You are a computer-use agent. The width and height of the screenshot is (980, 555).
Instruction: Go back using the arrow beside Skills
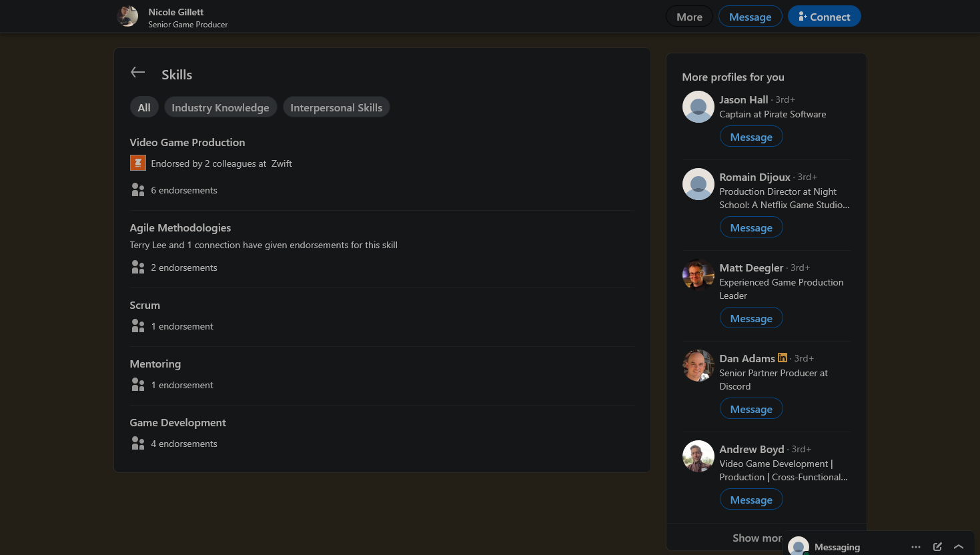tap(138, 73)
